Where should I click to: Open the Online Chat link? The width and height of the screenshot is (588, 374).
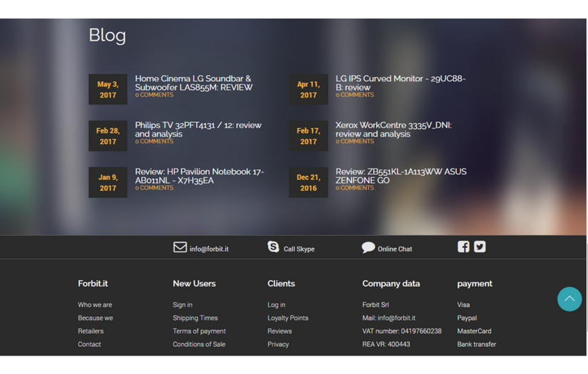coord(395,249)
